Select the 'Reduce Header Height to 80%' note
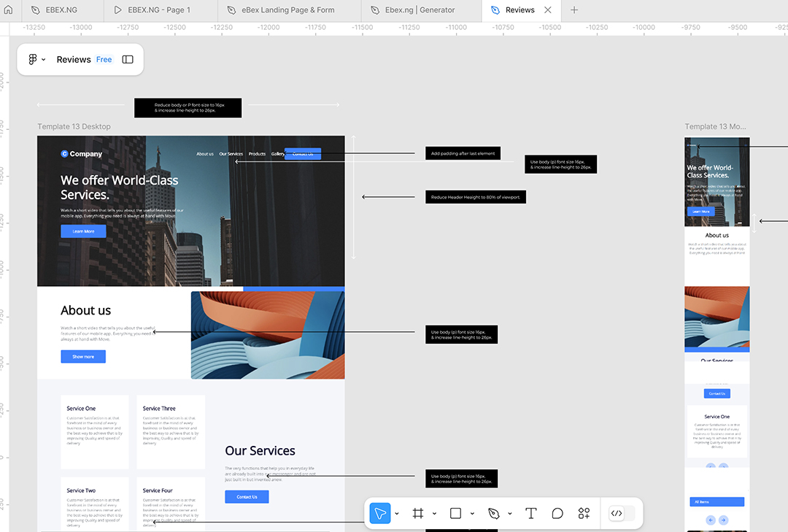788x532 pixels. point(476,197)
